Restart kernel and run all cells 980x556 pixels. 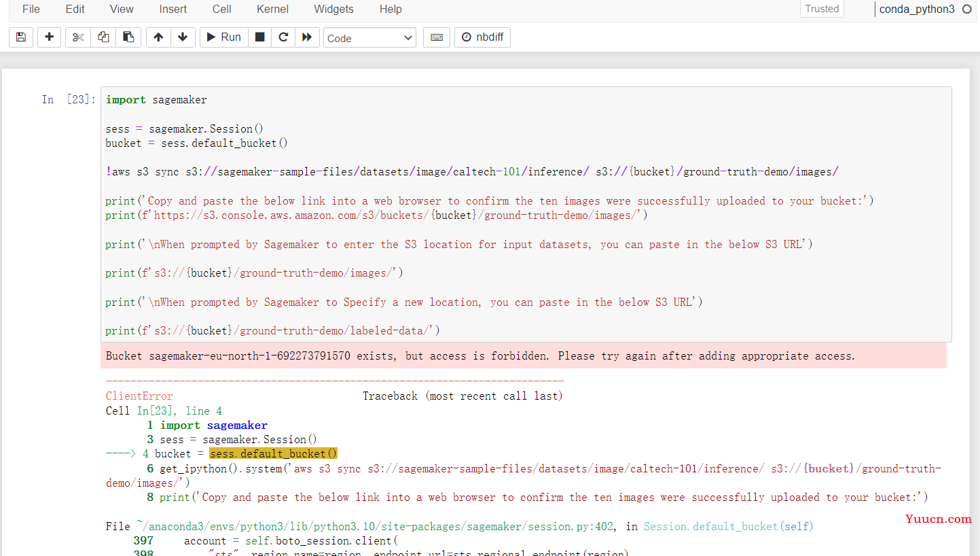click(307, 37)
